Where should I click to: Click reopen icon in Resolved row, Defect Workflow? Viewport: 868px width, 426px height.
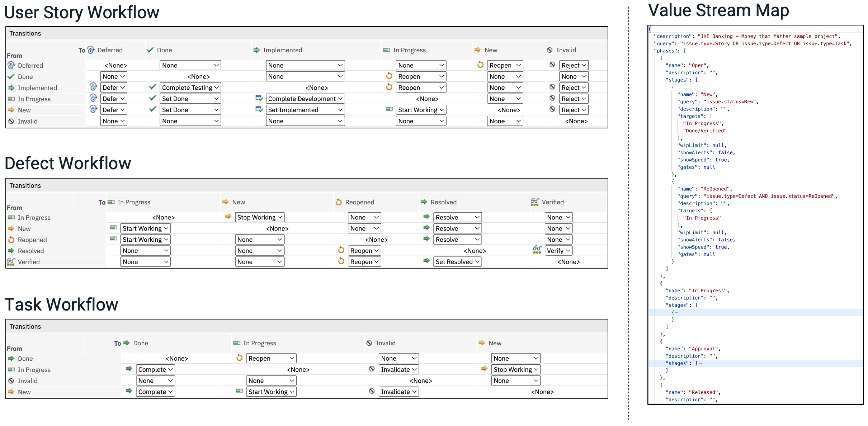pos(341,250)
